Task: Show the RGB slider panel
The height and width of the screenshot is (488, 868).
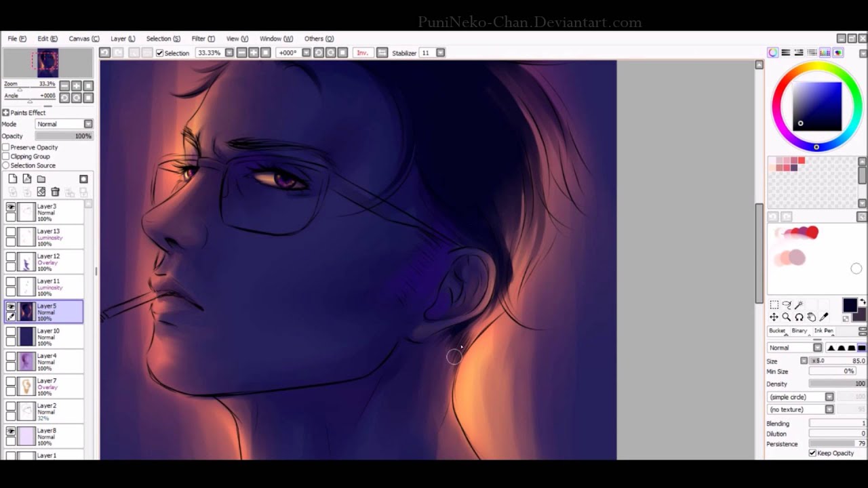Action: (x=785, y=53)
